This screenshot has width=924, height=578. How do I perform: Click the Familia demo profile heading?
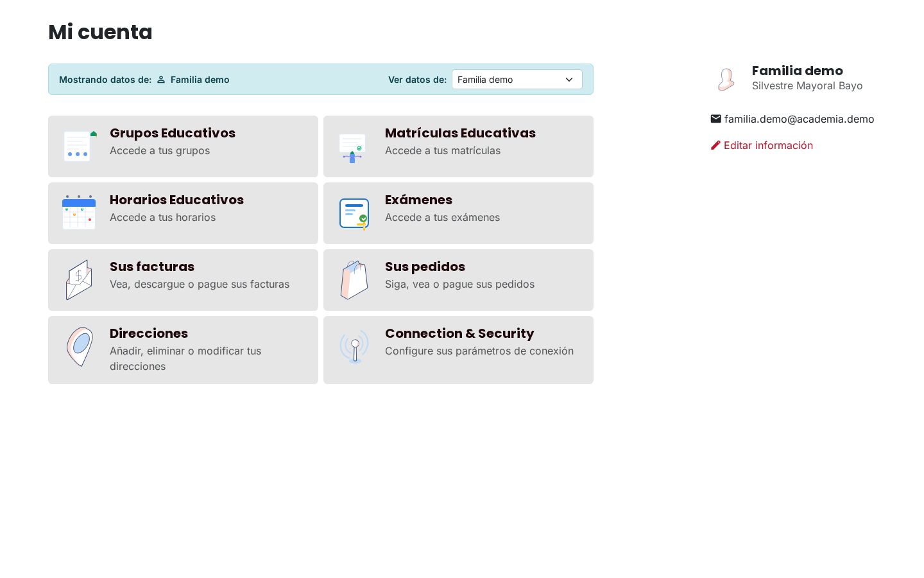click(x=798, y=71)
